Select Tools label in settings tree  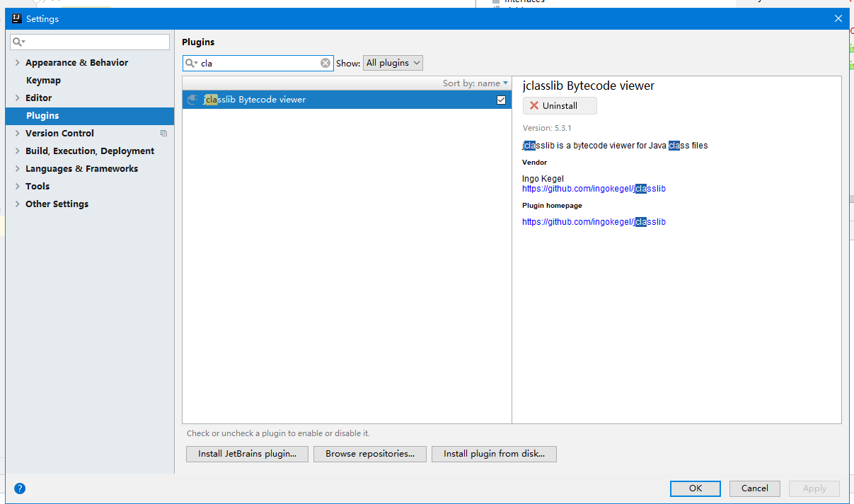[x=37, y=187]
